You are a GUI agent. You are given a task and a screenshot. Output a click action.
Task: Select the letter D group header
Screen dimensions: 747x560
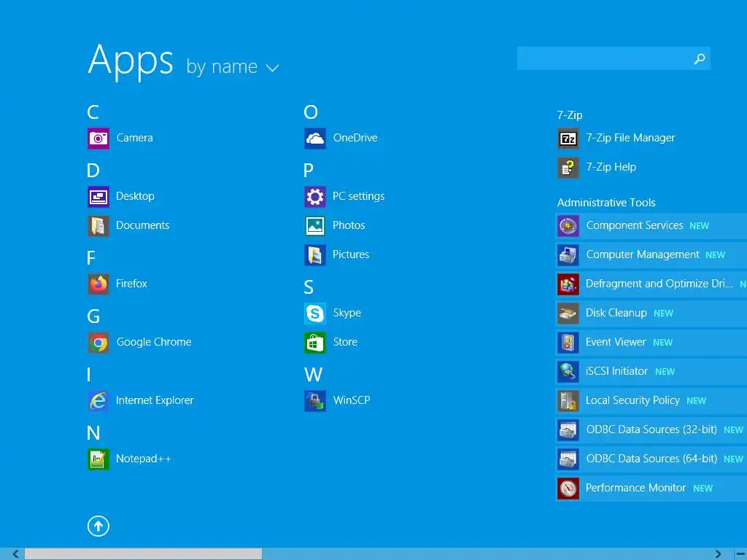[93, 171]
